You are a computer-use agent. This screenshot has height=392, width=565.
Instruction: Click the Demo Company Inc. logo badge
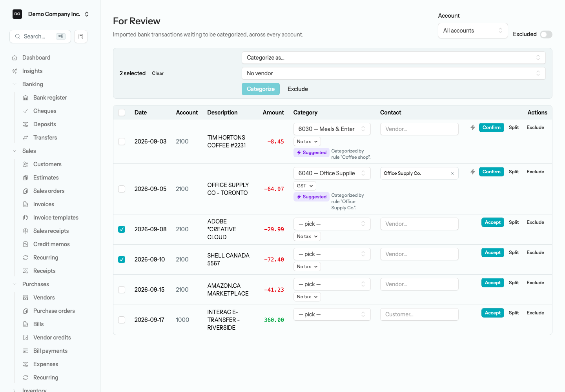pyautogui.click(x=17, y=14)
